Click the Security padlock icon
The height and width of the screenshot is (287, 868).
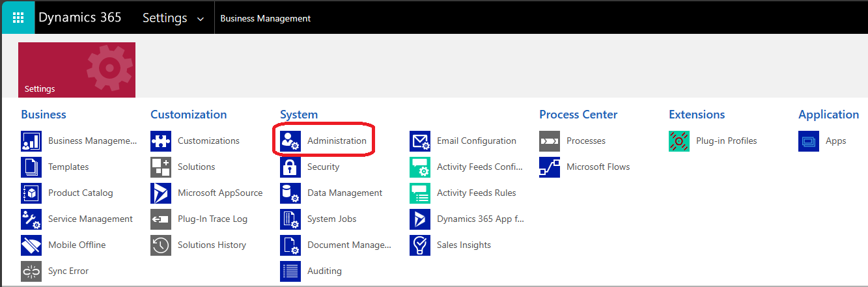[x=290, y=167]
